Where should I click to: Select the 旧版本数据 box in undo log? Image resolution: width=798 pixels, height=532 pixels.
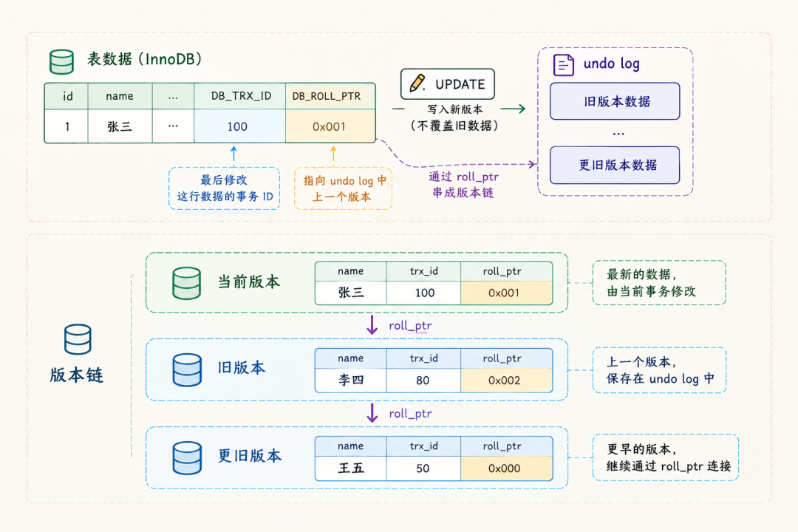point(615,101)
